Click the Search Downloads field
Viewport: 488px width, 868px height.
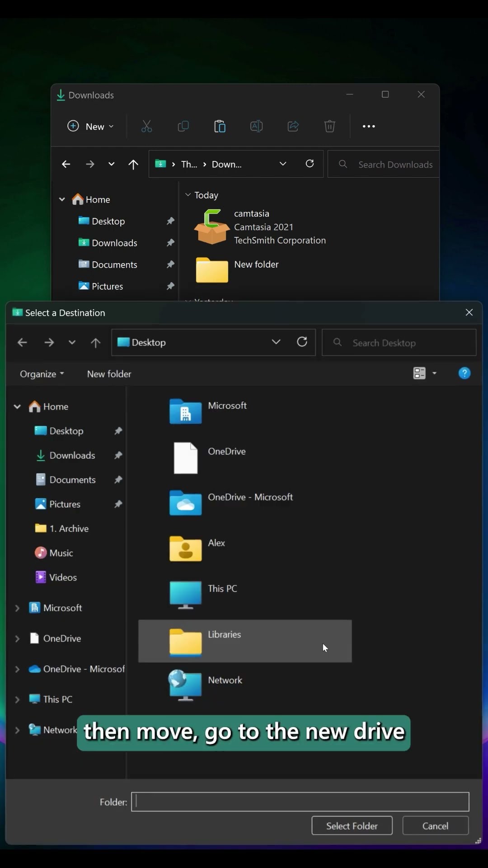(x=383, y=164)
